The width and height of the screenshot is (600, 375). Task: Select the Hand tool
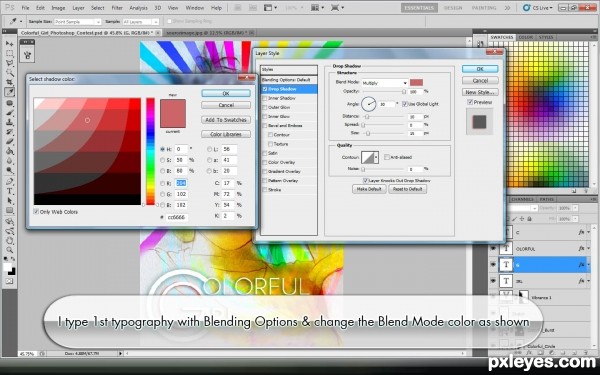(x=9, y=241)
